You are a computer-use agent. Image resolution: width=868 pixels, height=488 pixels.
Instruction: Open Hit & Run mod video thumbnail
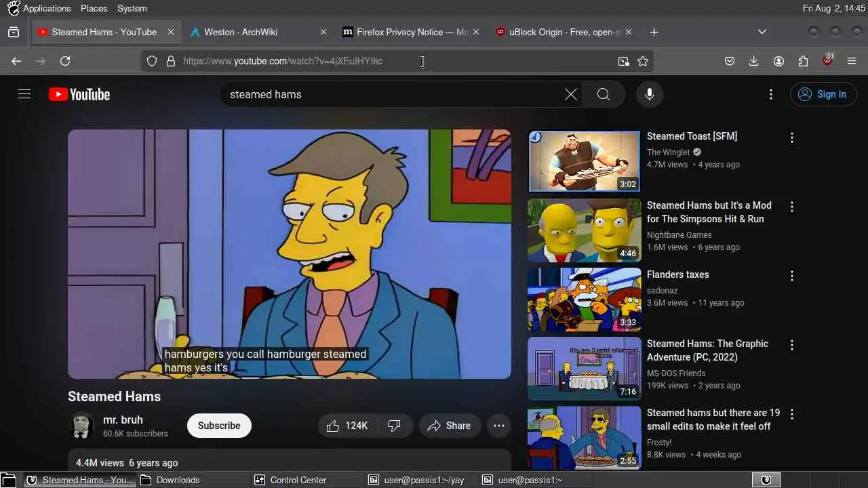pos(584,230)
